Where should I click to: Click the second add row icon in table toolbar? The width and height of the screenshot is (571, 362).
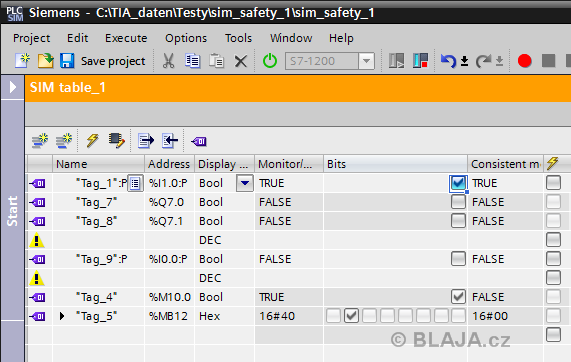64,141
